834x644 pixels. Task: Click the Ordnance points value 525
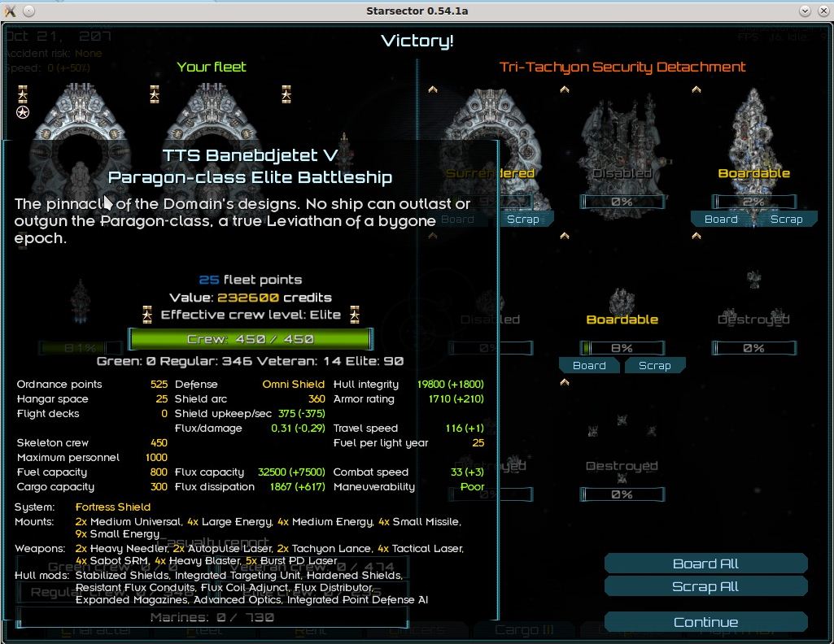point(159,384)
